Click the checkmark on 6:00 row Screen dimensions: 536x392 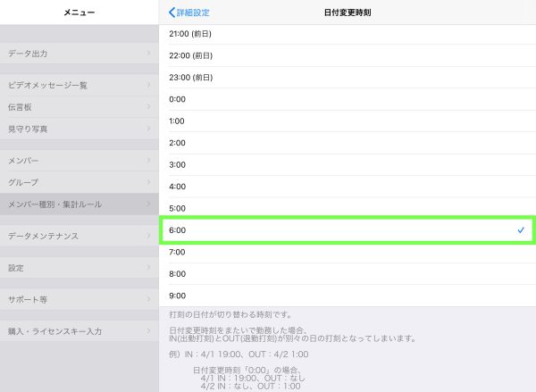(x=521, y=230)
